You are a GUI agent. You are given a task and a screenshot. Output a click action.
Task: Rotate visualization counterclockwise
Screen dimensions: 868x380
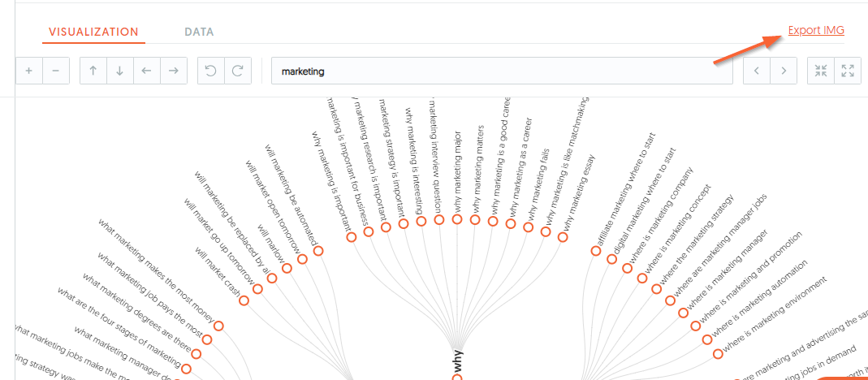pyautogui.click(x=211, y=71)
